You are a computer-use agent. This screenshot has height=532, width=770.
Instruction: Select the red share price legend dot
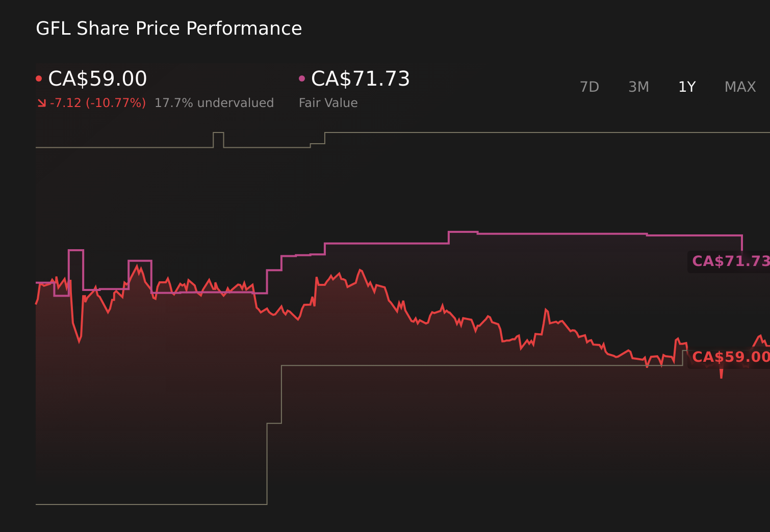point(39,77)
